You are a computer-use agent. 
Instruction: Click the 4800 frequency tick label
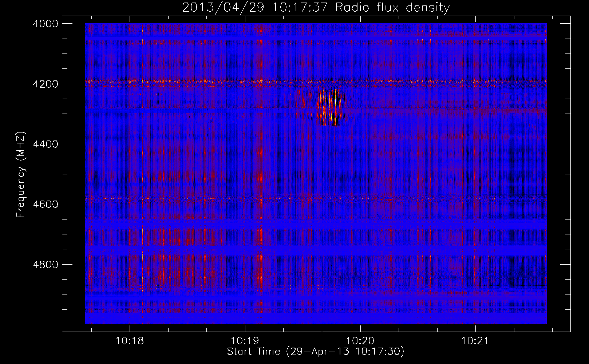tap(46, 265)
